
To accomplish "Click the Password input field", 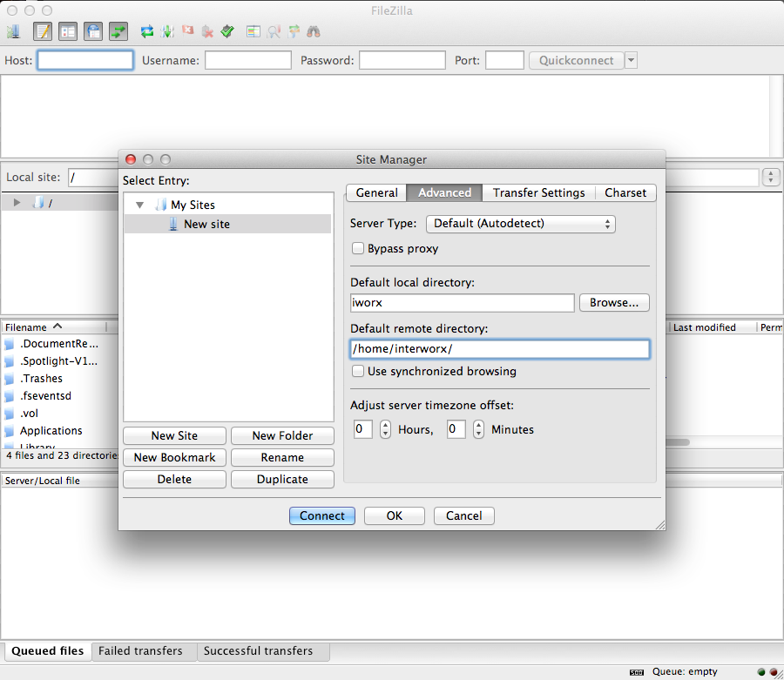I will pyautogui.click(x=402, y=60).
